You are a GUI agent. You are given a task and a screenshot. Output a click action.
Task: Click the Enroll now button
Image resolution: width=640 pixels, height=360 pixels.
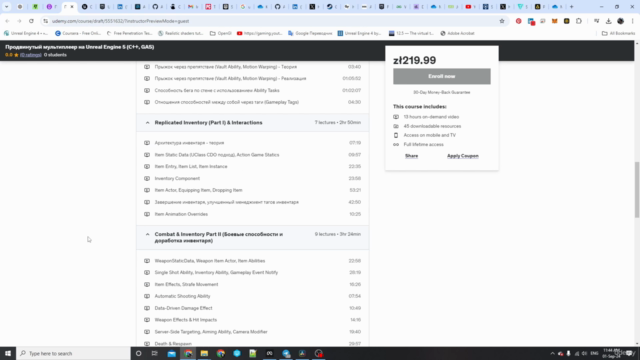pos(442,76)
